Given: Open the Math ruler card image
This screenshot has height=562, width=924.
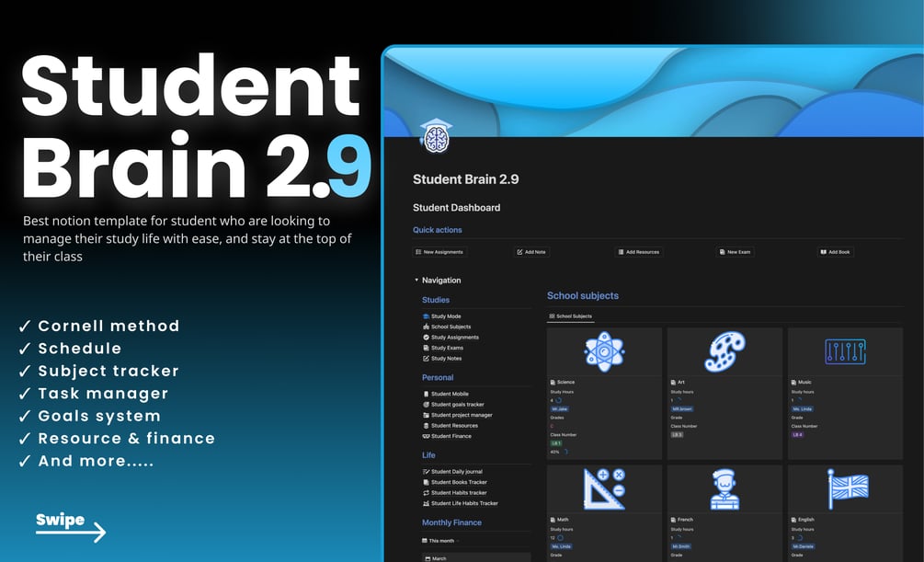Looking at the screenshot, I should coord(604,489).
